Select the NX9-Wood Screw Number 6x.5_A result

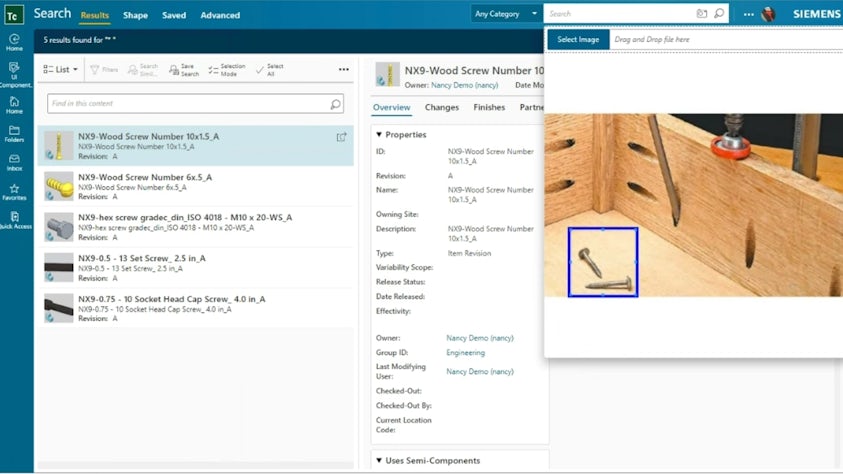click(x=196, y=186)
